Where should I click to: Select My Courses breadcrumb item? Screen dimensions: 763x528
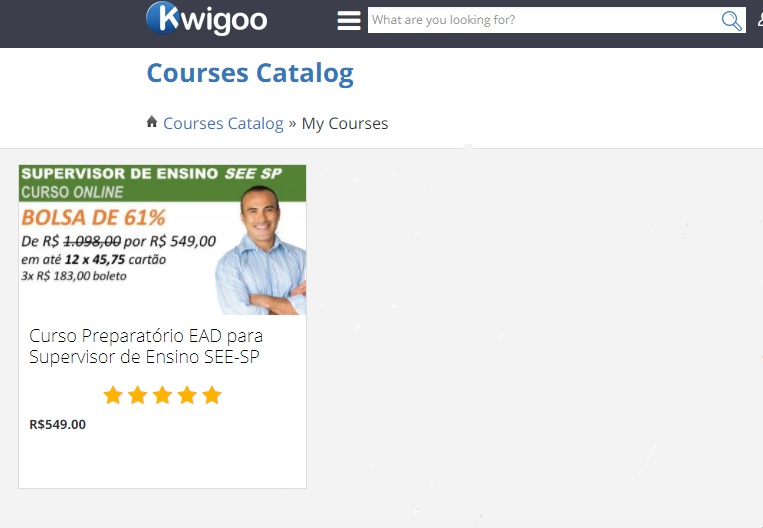click(345, 124)
